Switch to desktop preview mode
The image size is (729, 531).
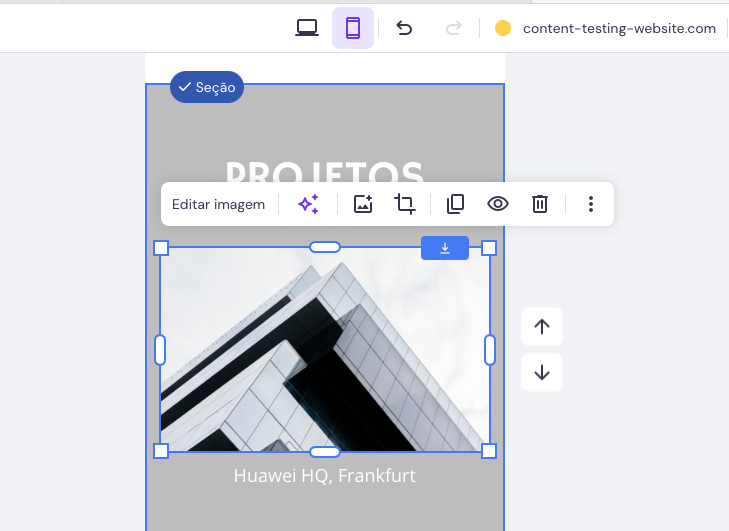307,28
